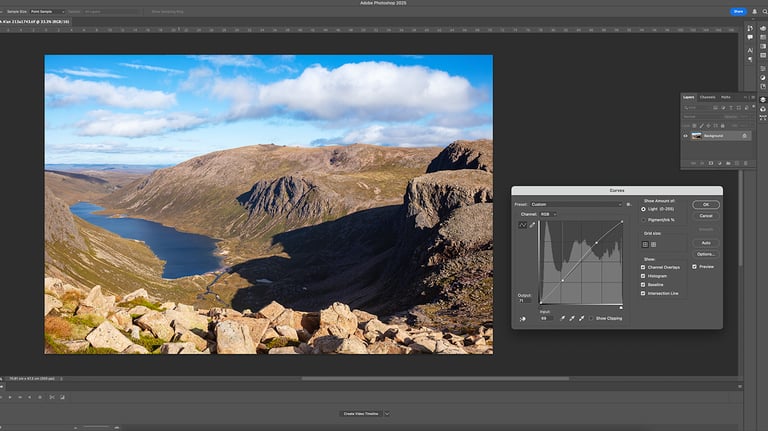Click the Input value field
This screenshot has width=768, height=431.
(x=547, y=318)
